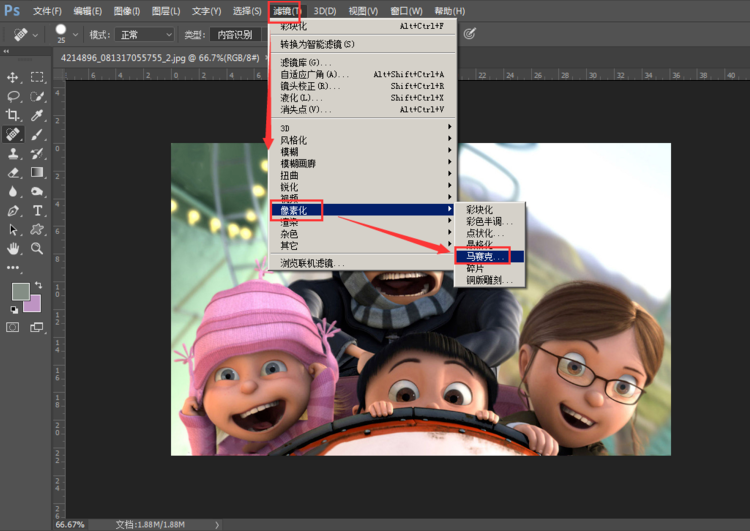Viewport: 750px width, 531px height.
Task: Select the Rectangular Marquee tool
Action: (37, 77)
